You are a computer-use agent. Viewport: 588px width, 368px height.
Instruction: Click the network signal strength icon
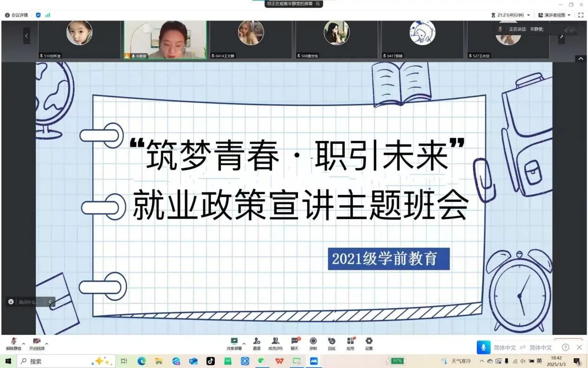tap(48, 15)
